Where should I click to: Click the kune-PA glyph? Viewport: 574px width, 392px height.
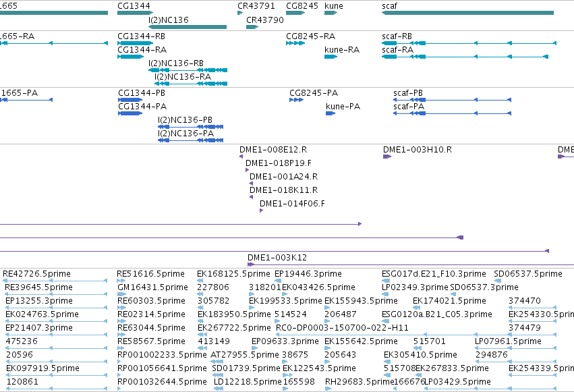(x=331, y=113)
